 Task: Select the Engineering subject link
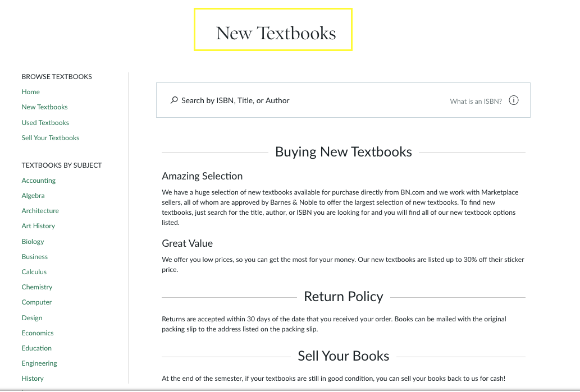pos(39,363)
